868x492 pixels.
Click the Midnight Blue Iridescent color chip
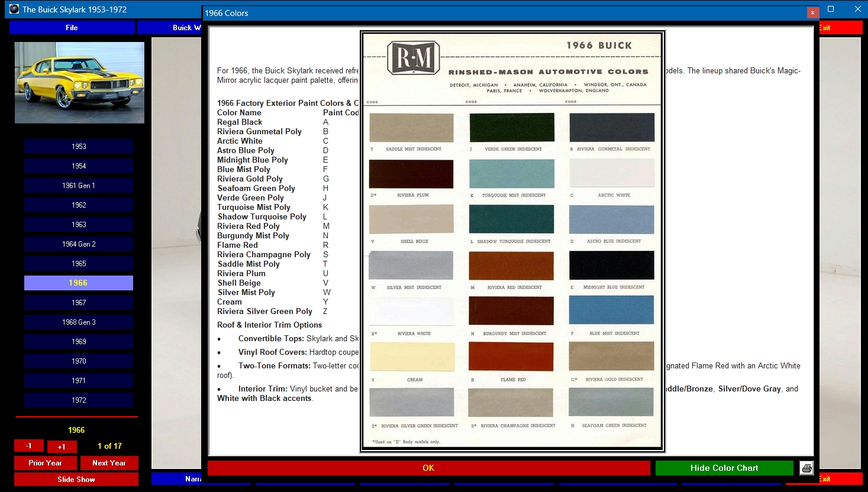click(x=612, y=266)
